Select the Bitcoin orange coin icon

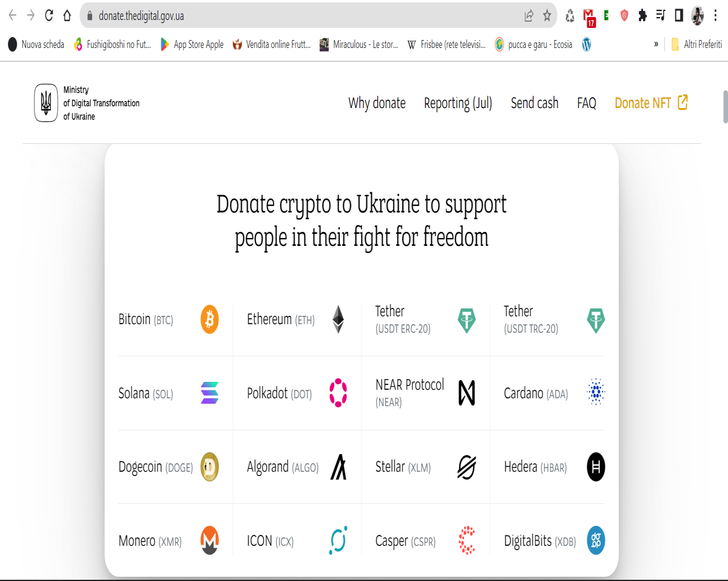tap(209, 319)
